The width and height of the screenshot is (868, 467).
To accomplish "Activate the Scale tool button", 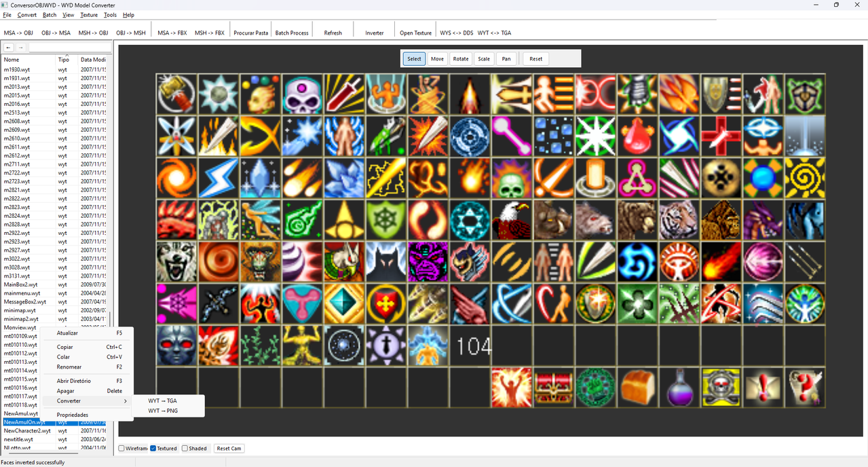I will click(484, 59).
